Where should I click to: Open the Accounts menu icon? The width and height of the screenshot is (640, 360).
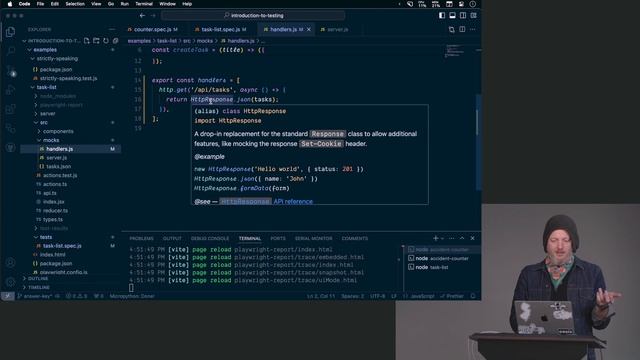11,262
